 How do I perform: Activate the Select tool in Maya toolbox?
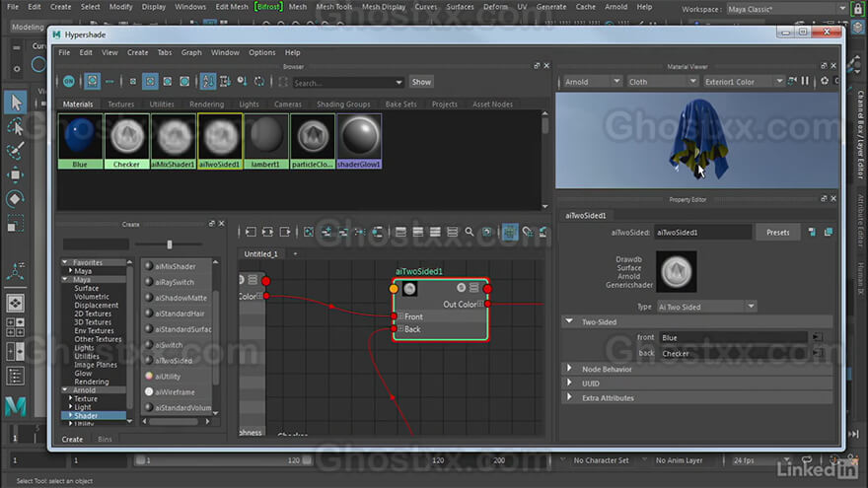pos(16,103)
